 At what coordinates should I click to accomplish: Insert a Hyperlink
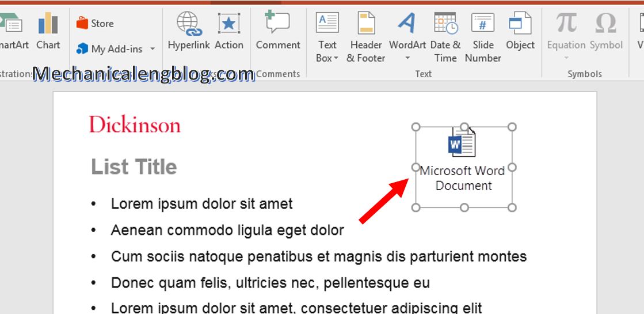click(189, 31)
